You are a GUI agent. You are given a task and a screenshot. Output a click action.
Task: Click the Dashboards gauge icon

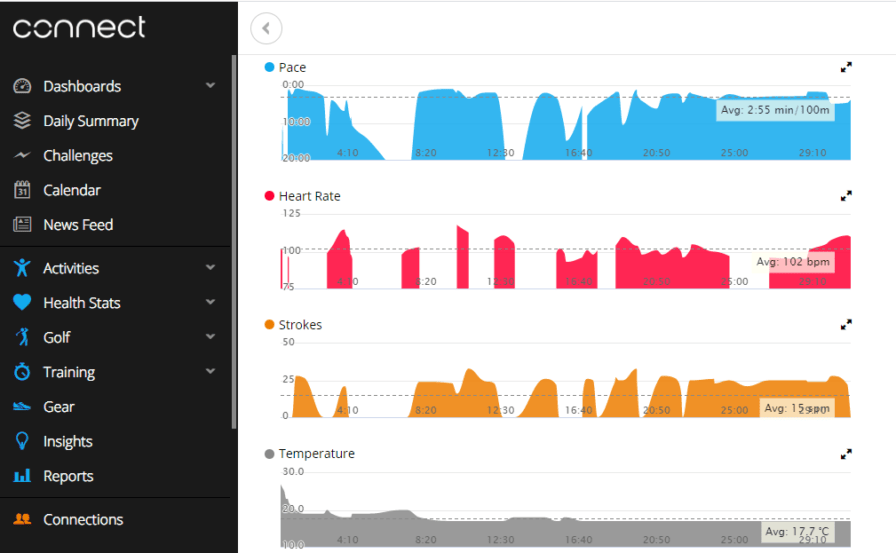tap(22, 86)
